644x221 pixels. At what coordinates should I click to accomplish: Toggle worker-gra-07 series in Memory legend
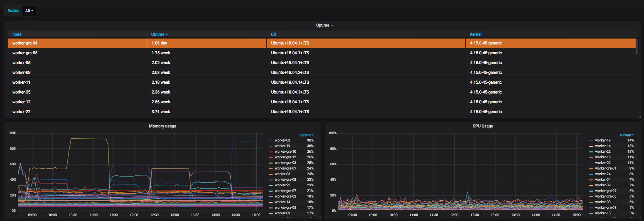(x=285, y=191)
